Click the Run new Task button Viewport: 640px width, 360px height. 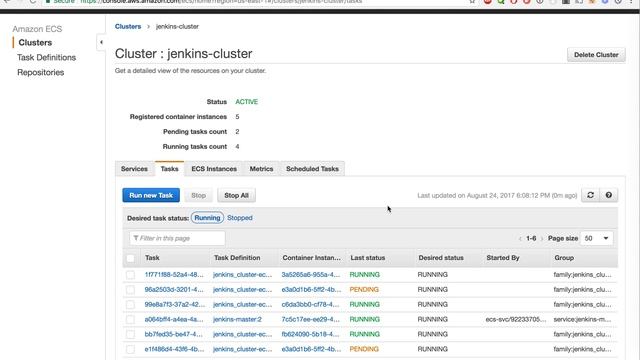151,195
